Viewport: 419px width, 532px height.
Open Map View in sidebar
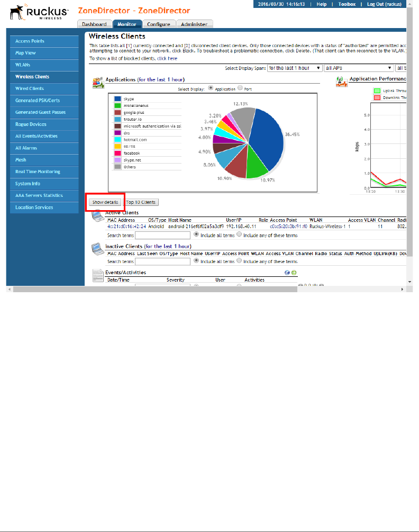click(44, 53)
